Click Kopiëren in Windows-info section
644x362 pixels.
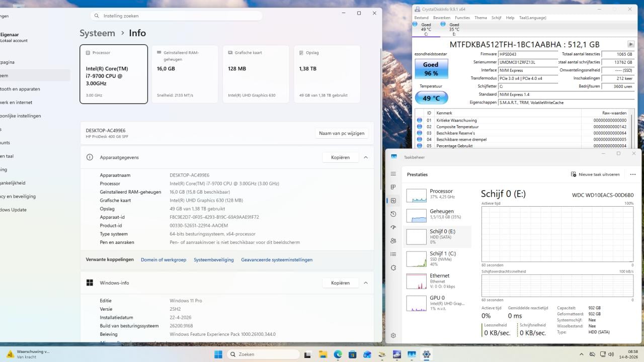coord(340,283)
